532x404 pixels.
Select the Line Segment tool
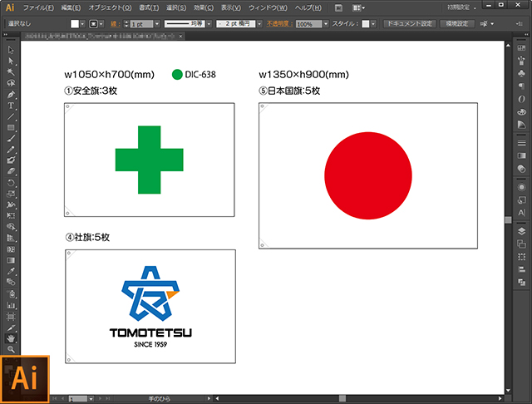pyautogui.click(x=11, y=116)
